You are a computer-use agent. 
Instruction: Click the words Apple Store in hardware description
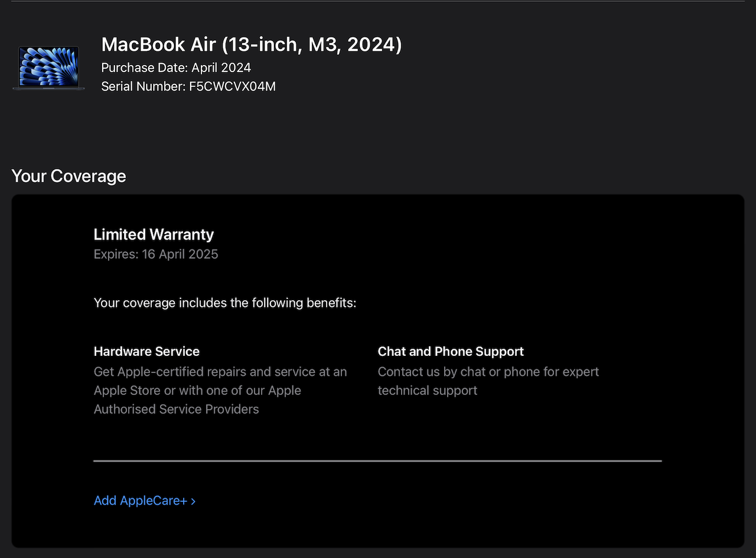pyautogui.click(x=126, y=390)
